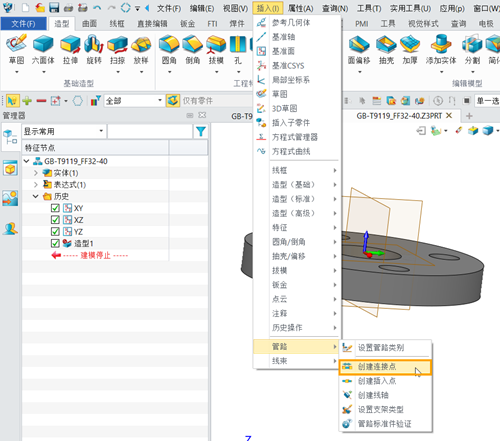
Task: Switch to the 直接编辑 ribbon tab
Action: [x=152, y=24]
